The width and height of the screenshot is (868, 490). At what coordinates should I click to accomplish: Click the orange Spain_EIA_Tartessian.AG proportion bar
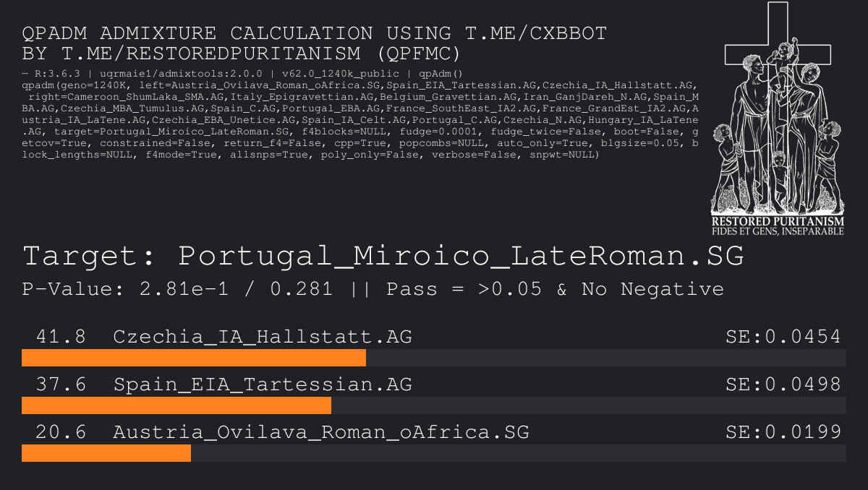[x=176, y=405]
